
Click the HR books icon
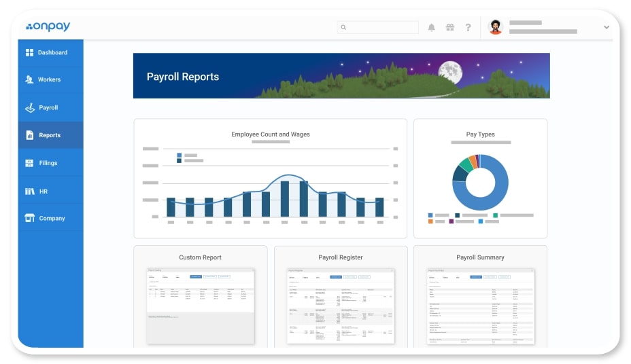click(x=29, y=192)
